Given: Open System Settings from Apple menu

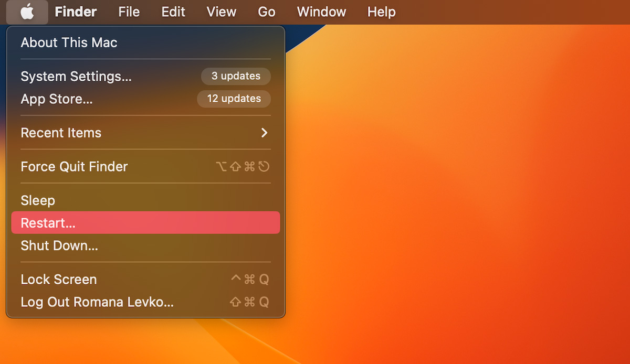Looking at the screenshot, I should [x=145, y=76].
